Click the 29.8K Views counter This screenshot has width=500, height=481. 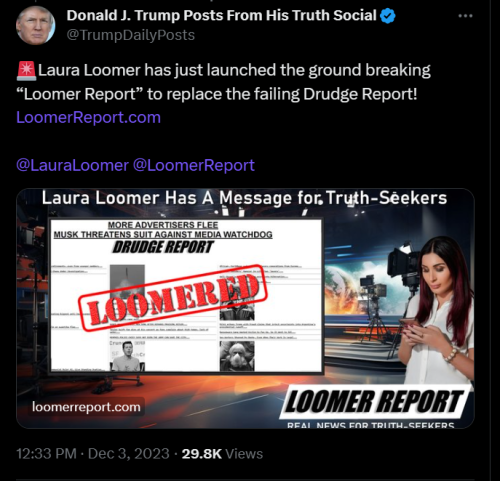click(x=222, y=454)
